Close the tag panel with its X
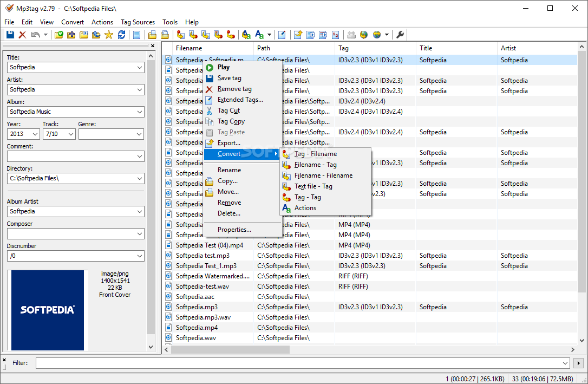 (153, 45)
